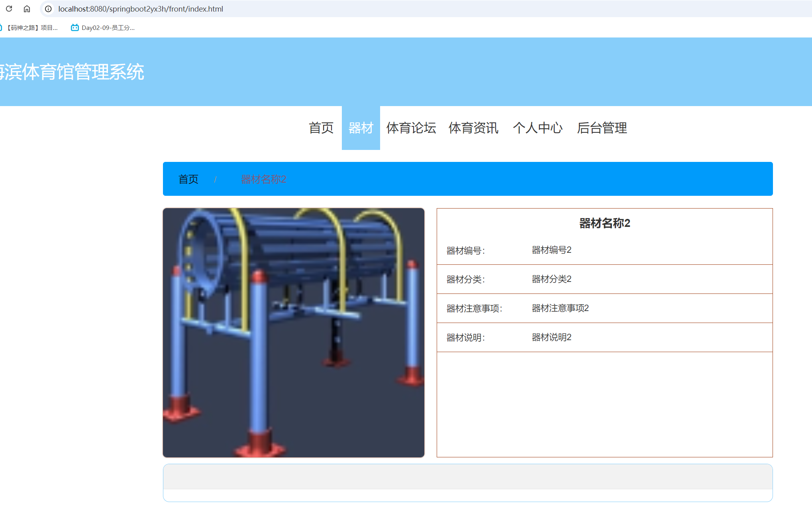Image resolution: width=812 pixels, height=512 pixels.
Task: Reload the current page
Action: click(9, 9)
